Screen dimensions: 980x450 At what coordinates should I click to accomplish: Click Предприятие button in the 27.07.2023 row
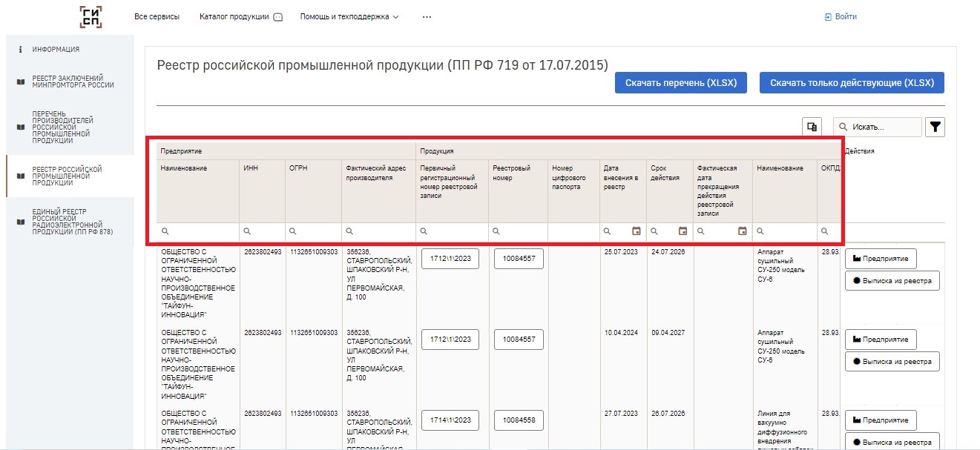[881, 420]
